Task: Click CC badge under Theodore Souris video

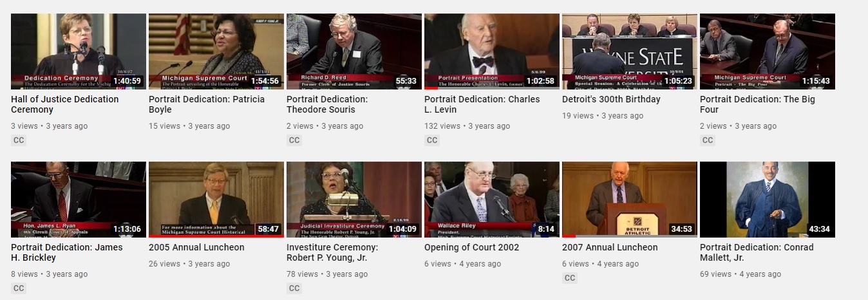Action: [x=294, y=140]
